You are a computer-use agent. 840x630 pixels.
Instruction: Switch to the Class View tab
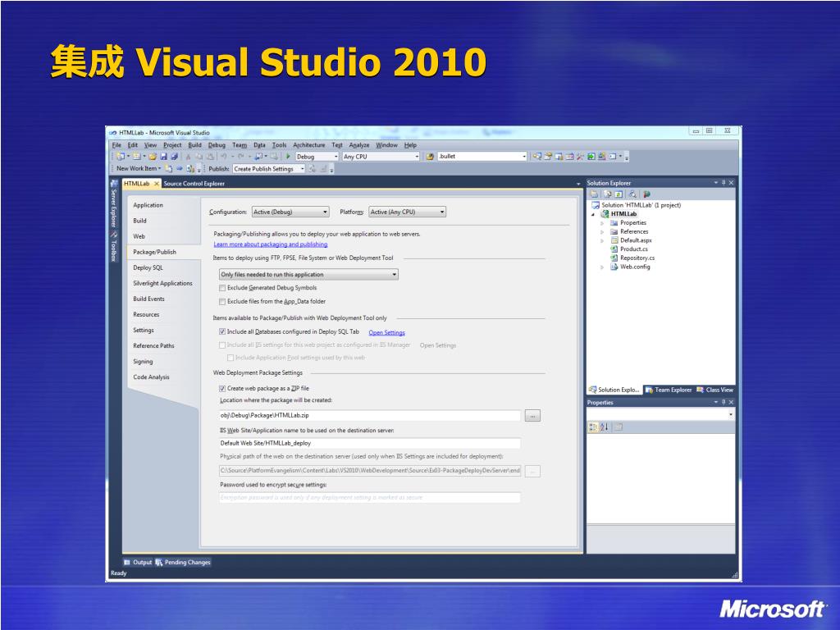(x=715, y=390)
